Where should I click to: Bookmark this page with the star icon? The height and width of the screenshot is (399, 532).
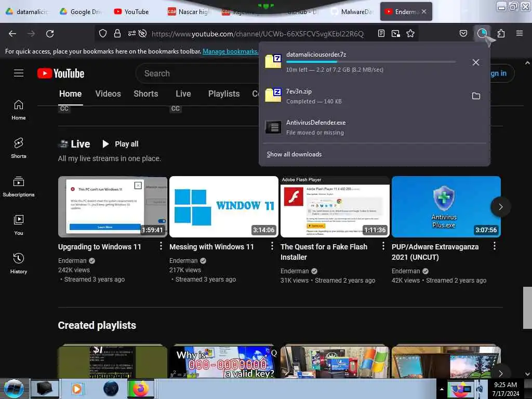click(x=410, y=33)
